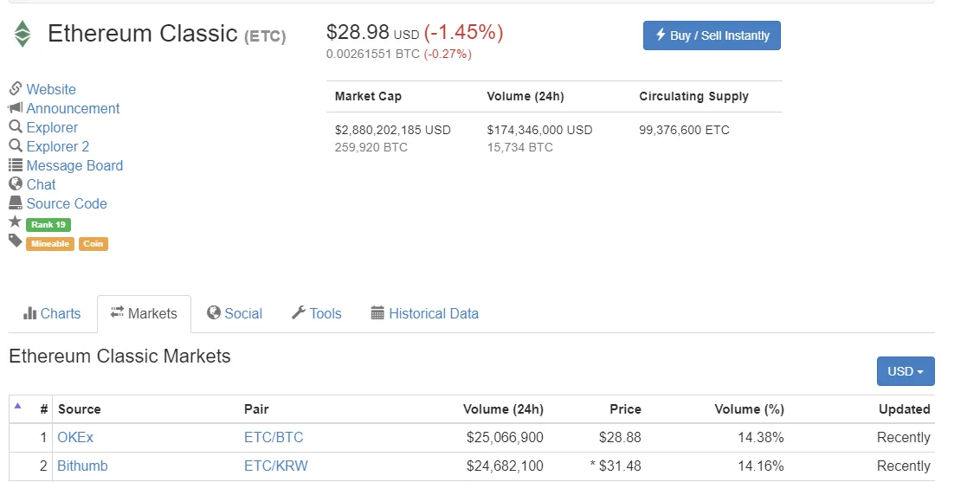Screen dimensions: 980x482
Task: Click the star icon next to Rank 19
Action: tap(16, 221)
